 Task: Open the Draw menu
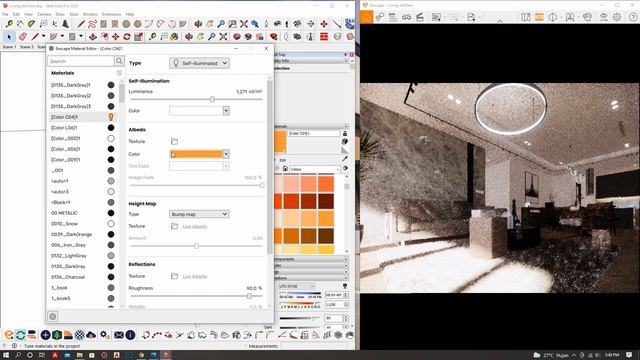(x=60, y=14)
